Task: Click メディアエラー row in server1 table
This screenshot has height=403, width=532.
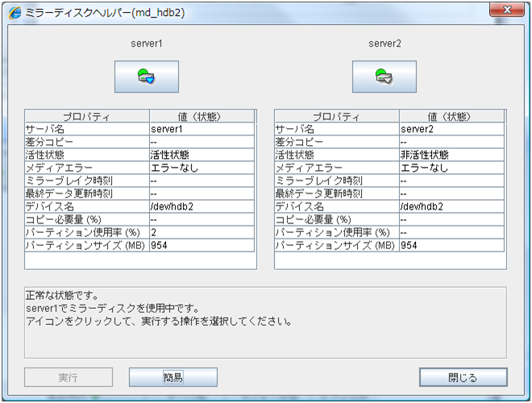Action: pyautogui.click(x=86, y=168)
